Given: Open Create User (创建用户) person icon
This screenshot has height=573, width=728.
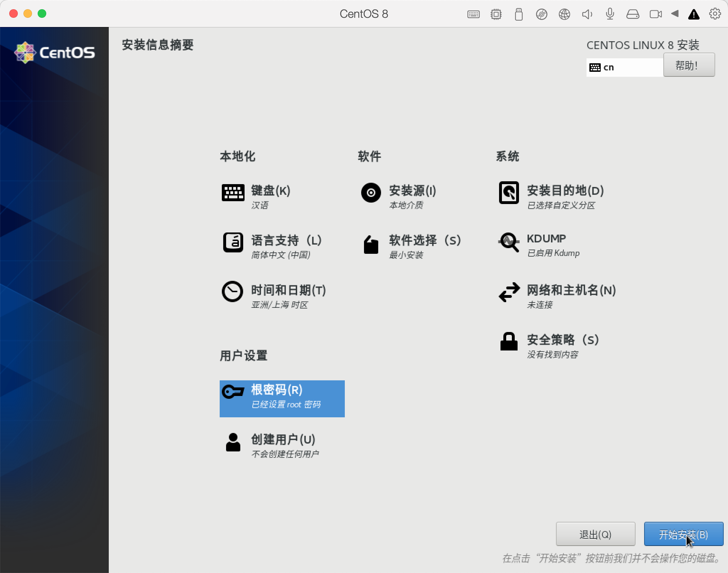Looking at the screenshot, I should coord(233,442).
